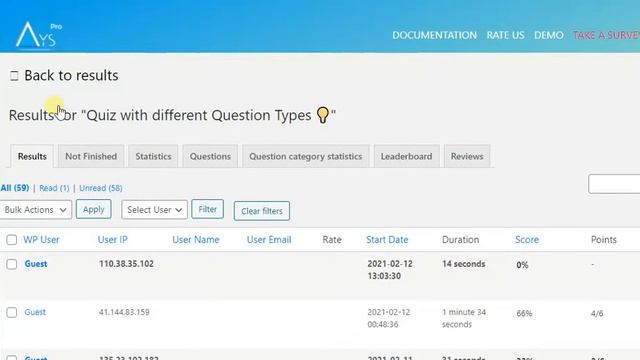Image resolution: width=640 pixels, height=360 pixels.
Task: Click the 2021-02-12 13:03:30 start date
Action: click(x=390, y=270)
